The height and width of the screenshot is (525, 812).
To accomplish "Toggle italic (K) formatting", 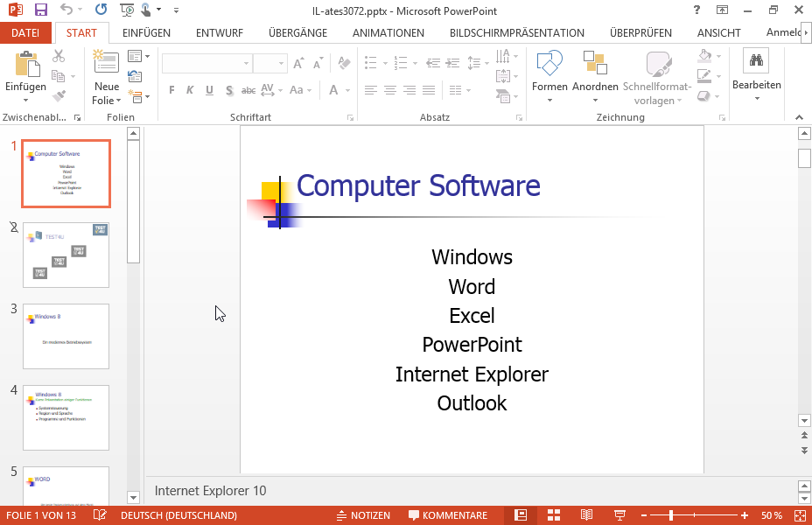I will tap(190, 90).
